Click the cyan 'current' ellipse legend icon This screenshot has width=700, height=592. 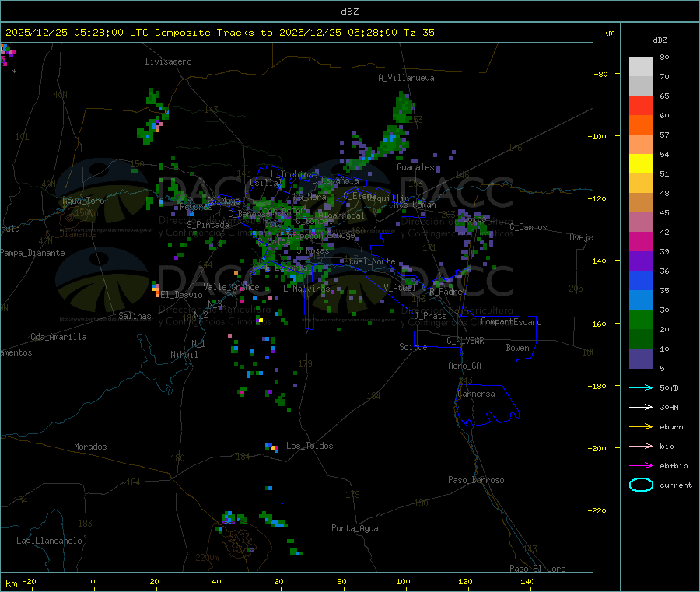click(x=641, y=485)
